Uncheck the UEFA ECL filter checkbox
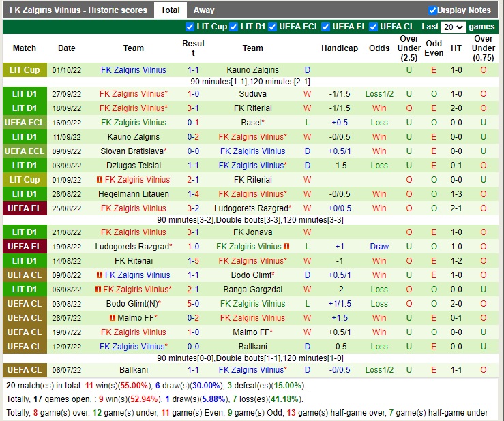 click(x=272, y=27)
